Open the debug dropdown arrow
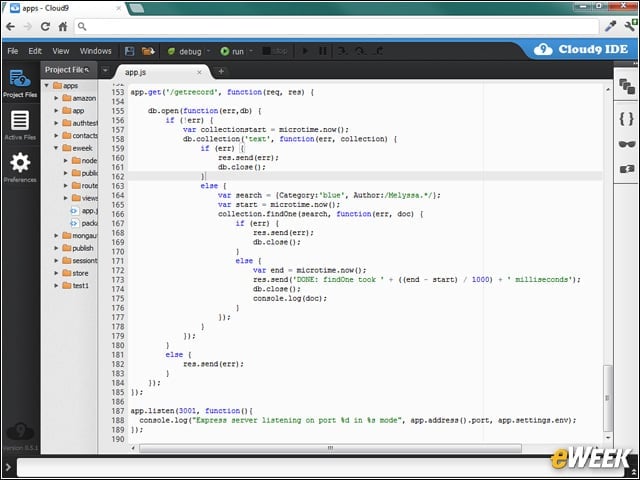This screenshot has width=640, height=480. pyautogui.click(x=209, y=51)
